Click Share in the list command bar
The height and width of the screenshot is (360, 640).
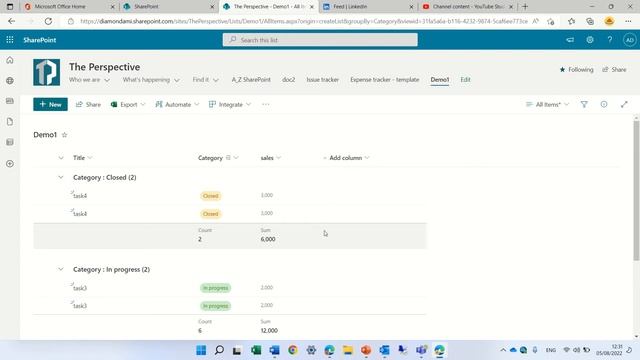tap(88, 104)
